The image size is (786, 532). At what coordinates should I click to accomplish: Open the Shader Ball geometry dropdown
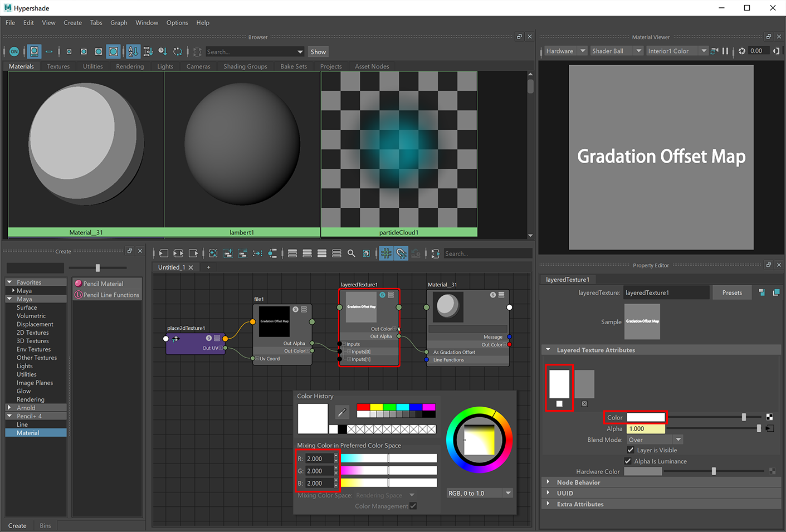pyautogui.click(x=617, y=51)
